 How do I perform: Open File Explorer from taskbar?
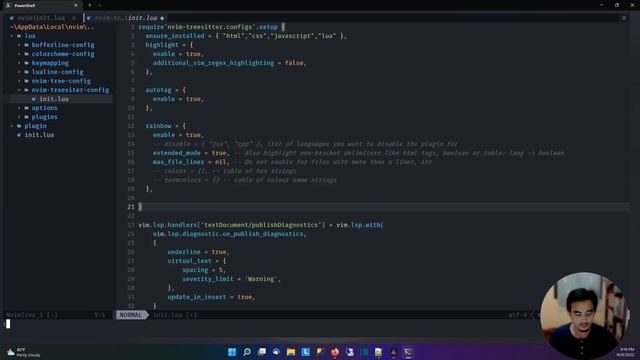(291, 352)
